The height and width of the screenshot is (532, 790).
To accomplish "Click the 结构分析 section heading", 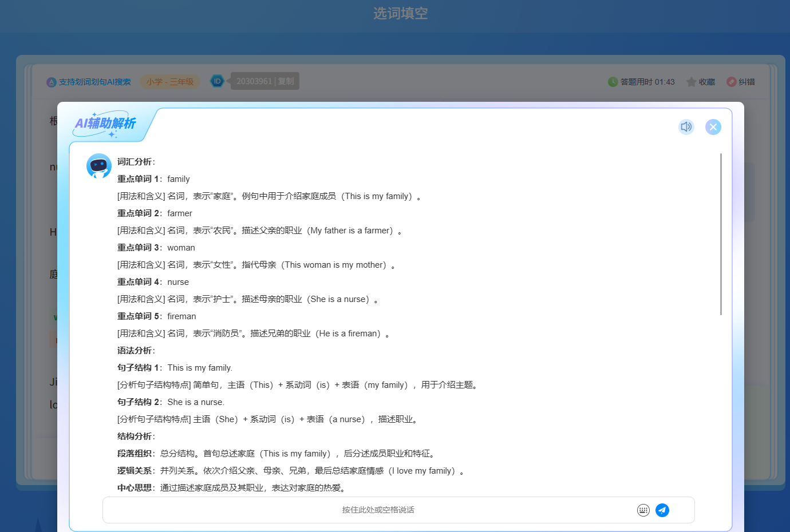I will (136, 436).
